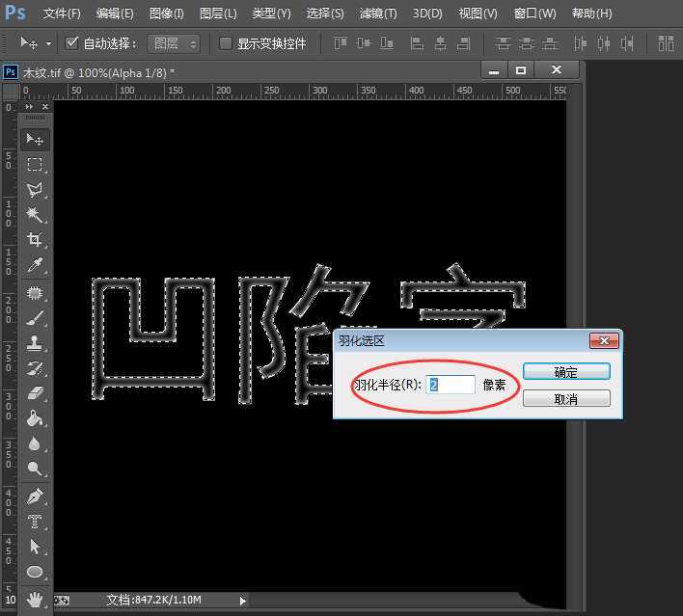
Task: Click 取消 in the feather dialog
Action: [x=566, y=398]
